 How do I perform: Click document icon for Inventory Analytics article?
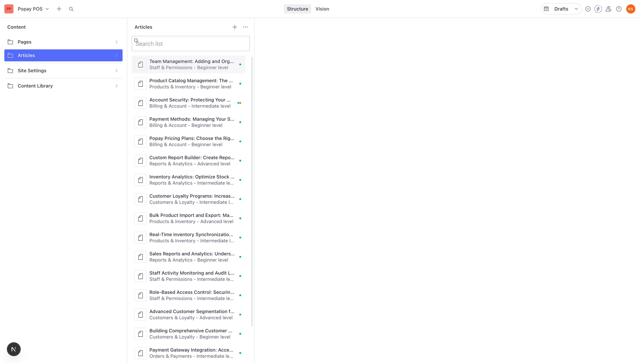tap(141, 180)
